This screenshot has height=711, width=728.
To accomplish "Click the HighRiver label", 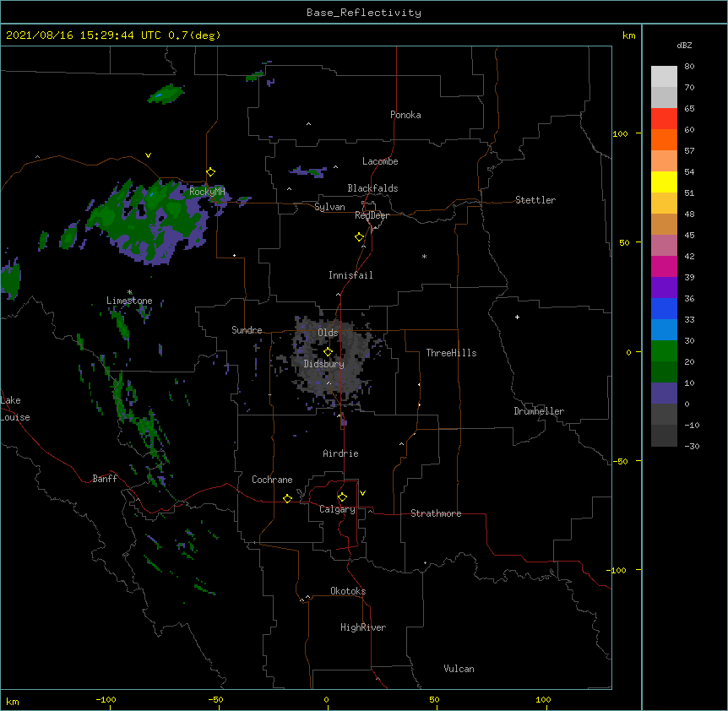I will pyautogui.click(x=363, y=627).
